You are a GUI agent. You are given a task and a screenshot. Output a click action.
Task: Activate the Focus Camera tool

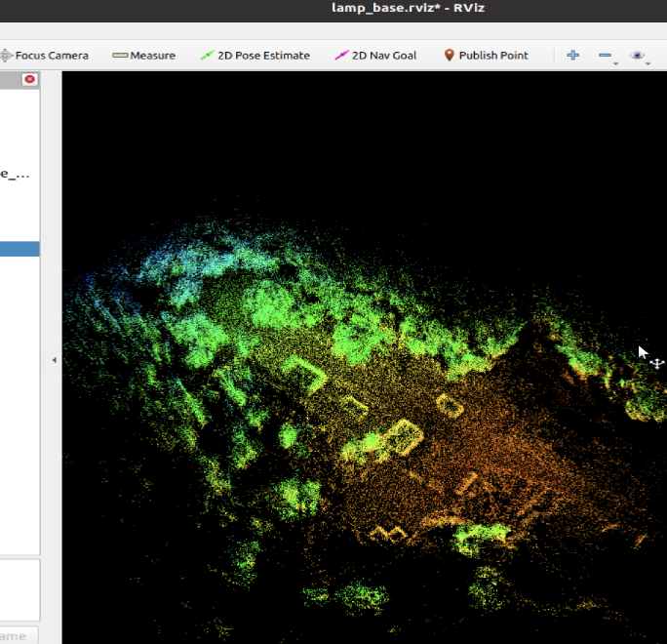45,56
